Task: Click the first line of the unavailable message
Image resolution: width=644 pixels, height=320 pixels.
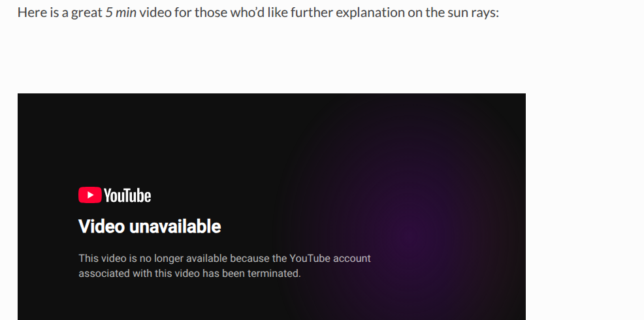Action: point(225,259)
